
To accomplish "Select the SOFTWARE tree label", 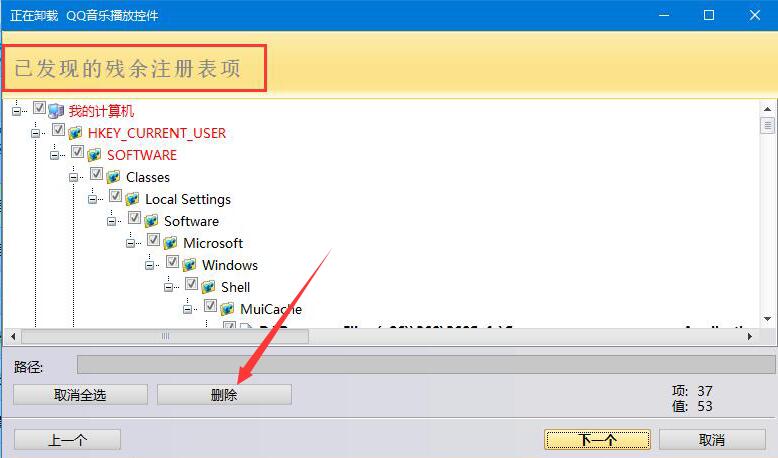I will 142,155.
